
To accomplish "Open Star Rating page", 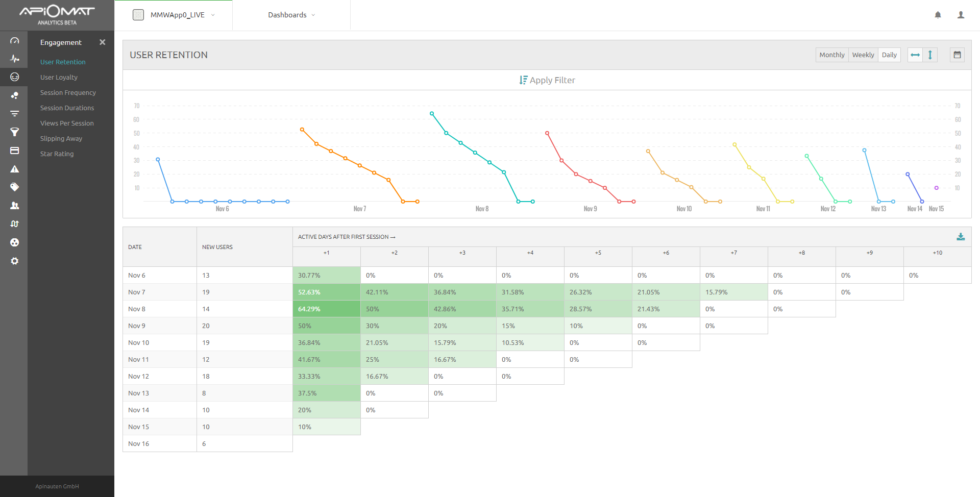I will (x=57, y=154).
